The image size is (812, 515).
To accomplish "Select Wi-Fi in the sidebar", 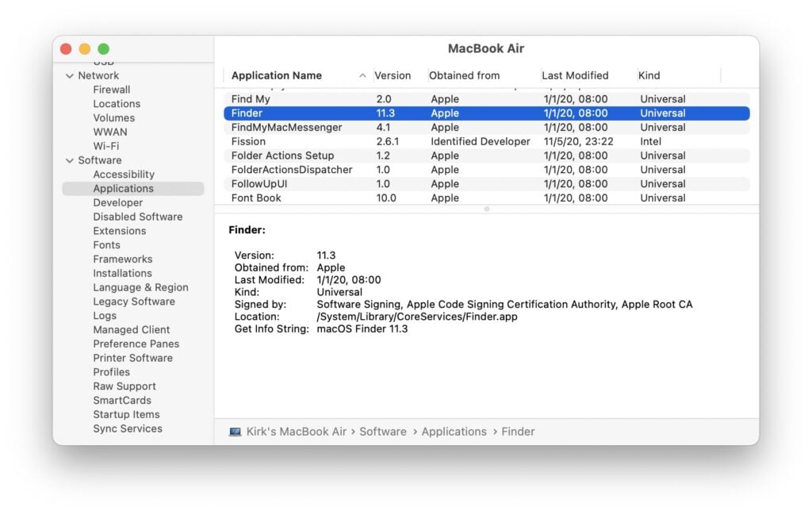I will [105, 145].
